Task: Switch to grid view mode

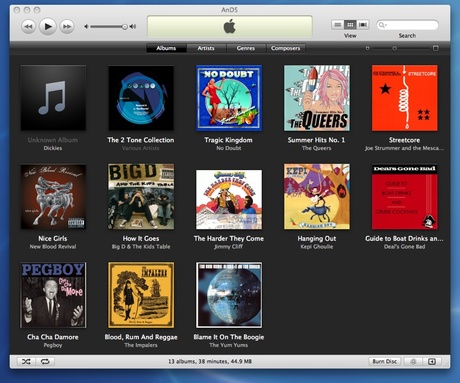Action: pos(350,25)
